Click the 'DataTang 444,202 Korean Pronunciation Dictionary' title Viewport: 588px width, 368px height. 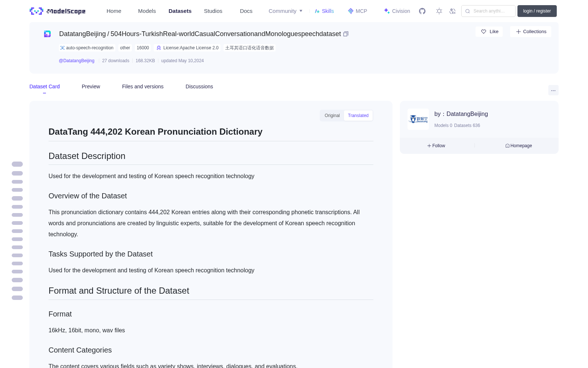coord(155,132)
